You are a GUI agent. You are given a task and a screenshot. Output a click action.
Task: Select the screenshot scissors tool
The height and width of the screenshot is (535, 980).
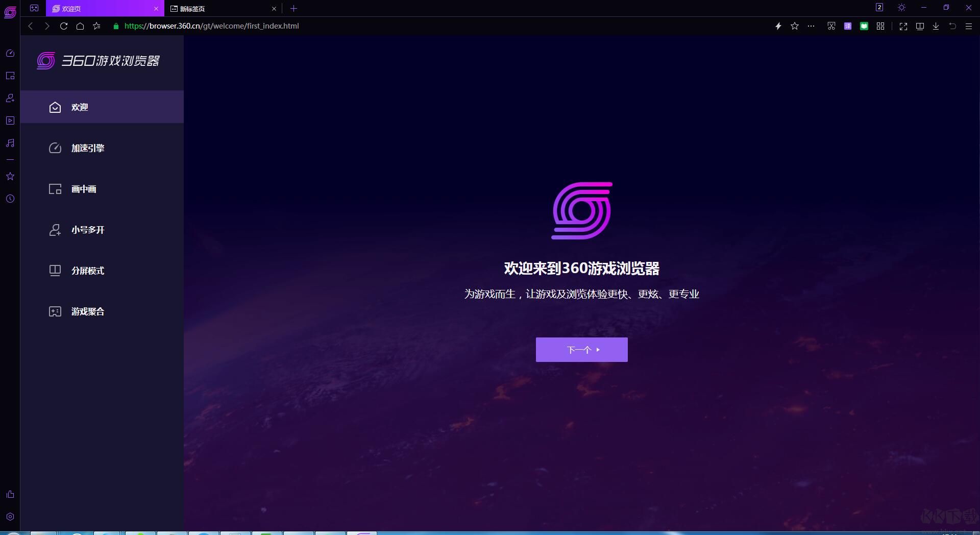click(x=830, y=26)
